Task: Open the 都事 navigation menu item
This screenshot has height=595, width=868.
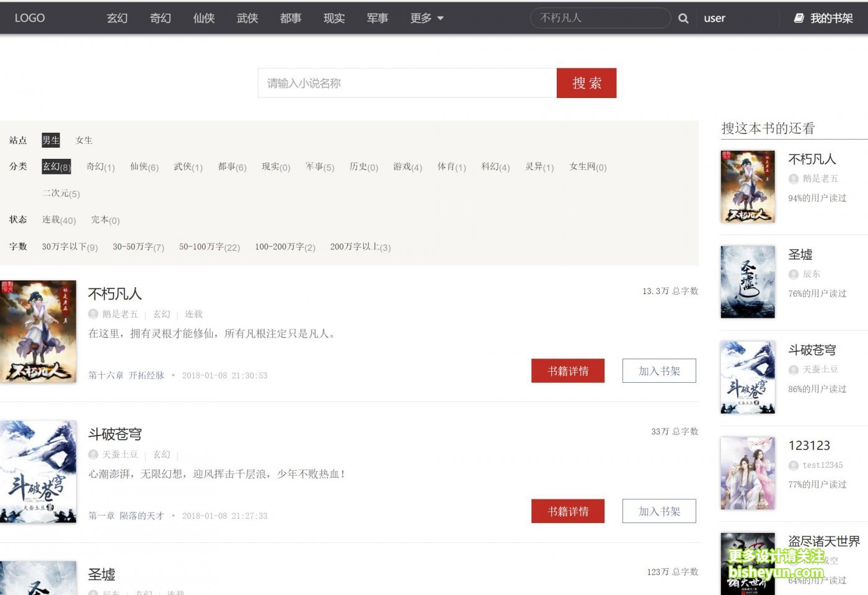Action: pos(291,18)
